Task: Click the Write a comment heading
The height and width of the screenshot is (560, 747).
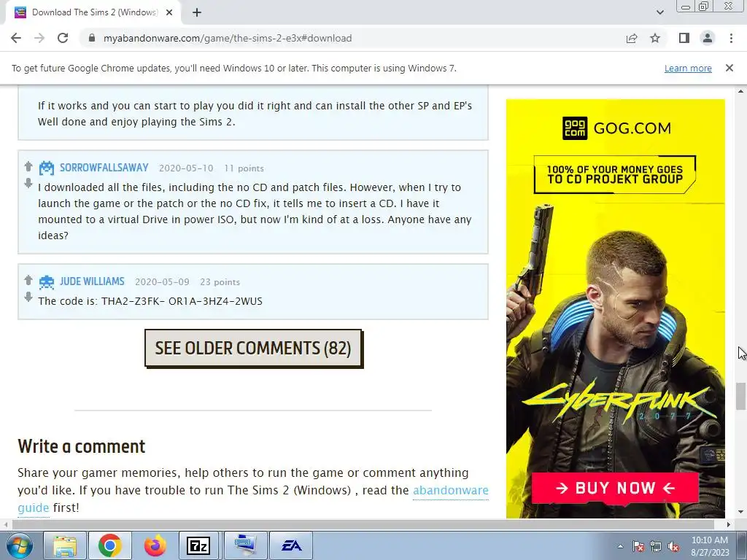Action: (82, 447)
